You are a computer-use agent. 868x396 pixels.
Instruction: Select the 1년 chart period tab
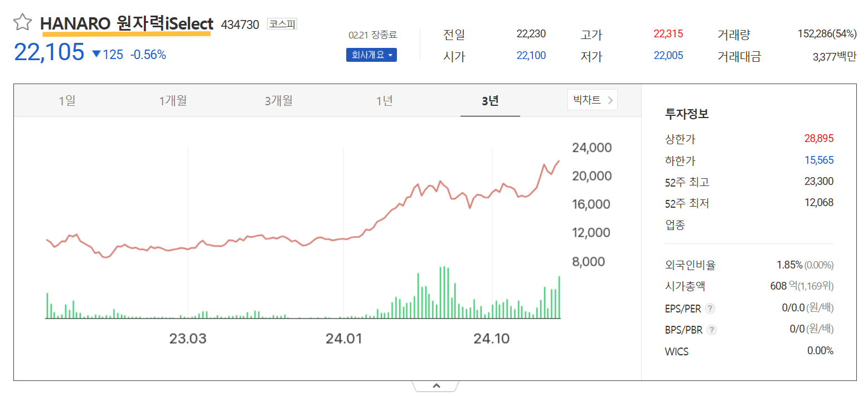point(384,100)
